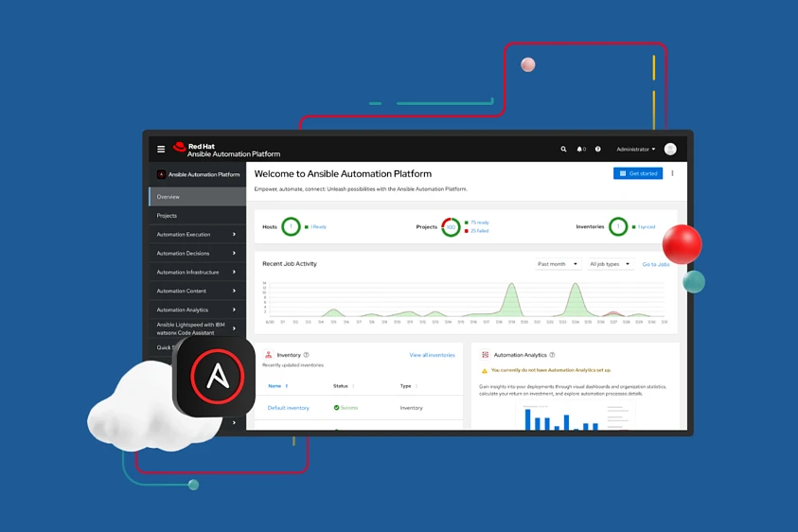Expand Automation Execution in sidebar
The height and width of the screenshot is (532, 798).
point(198,235)
